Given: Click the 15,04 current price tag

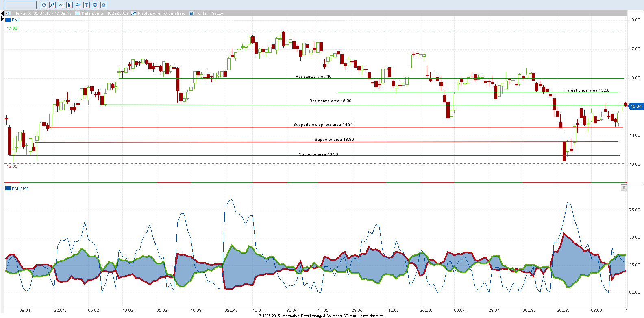Looking at the screenshot, I should 635,107.
